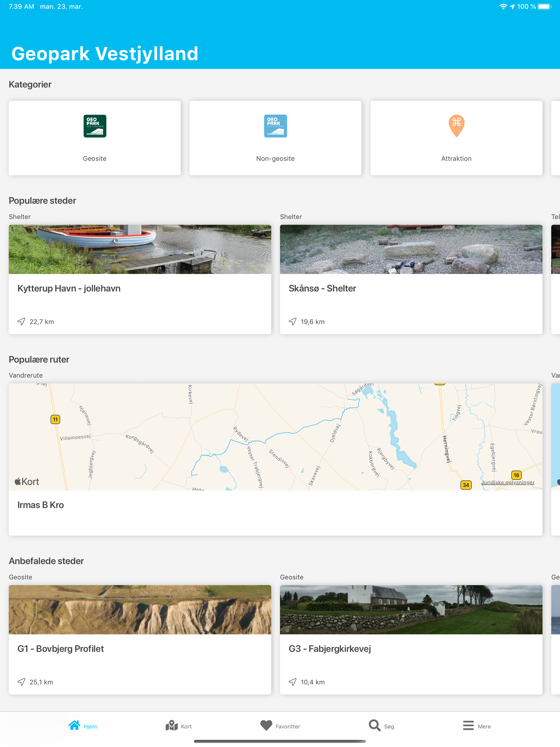Open Favoritter heart icon
Screen dimensions: 560x747
point(266,725)
